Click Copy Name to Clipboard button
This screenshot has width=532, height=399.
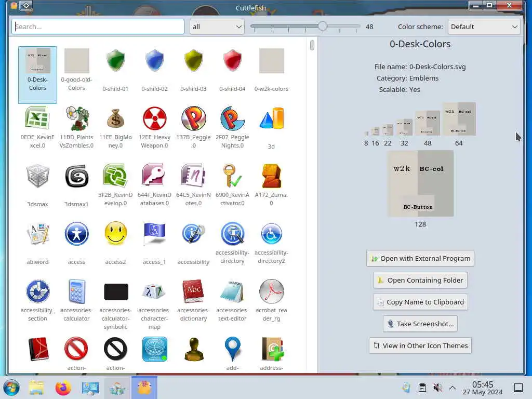420,302
